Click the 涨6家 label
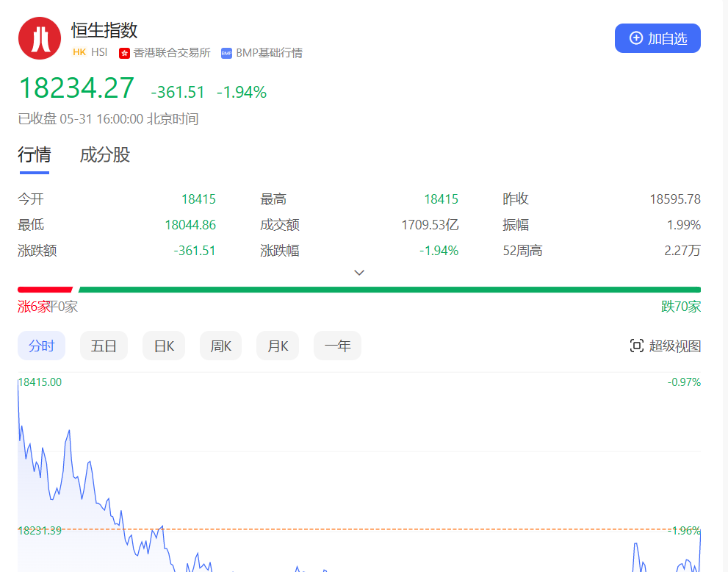 [x=34, y=307]
